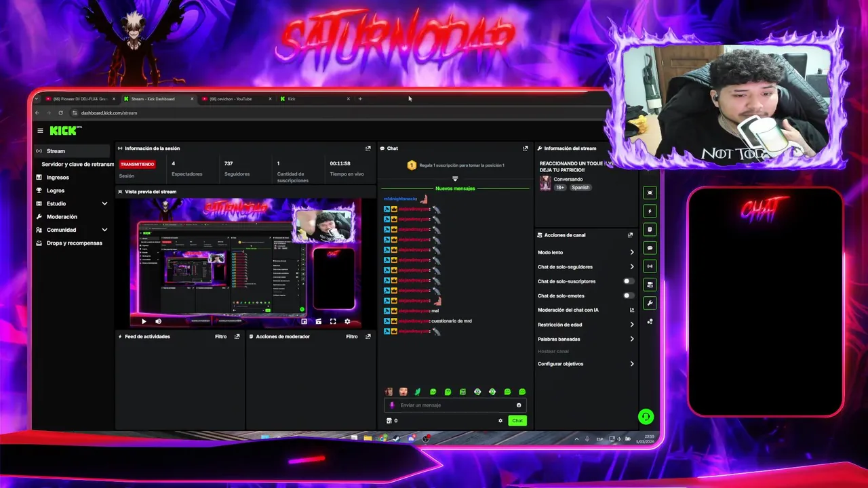868x488 pixels.
Task: Click the storefront icon below message box
Action: click(x=389, y=421)
